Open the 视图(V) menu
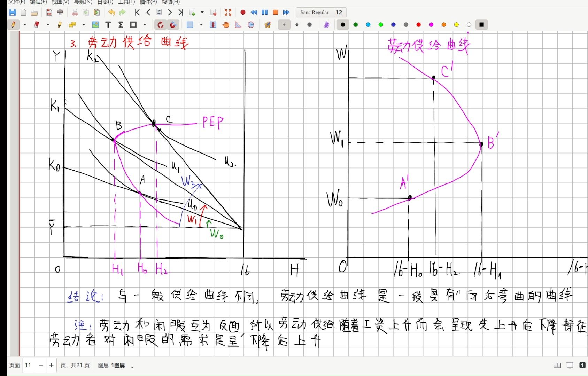Screen dimensions: 588x376 (x=60, y=2)
